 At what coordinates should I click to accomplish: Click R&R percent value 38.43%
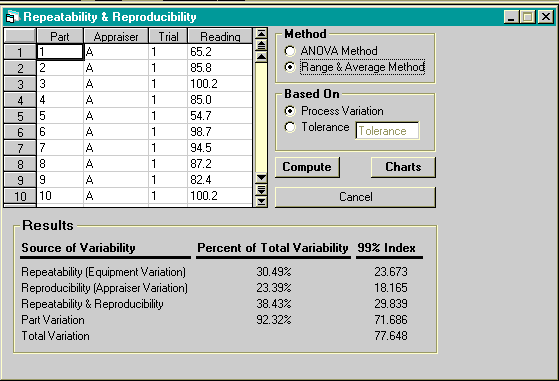(x=274, y=304)
